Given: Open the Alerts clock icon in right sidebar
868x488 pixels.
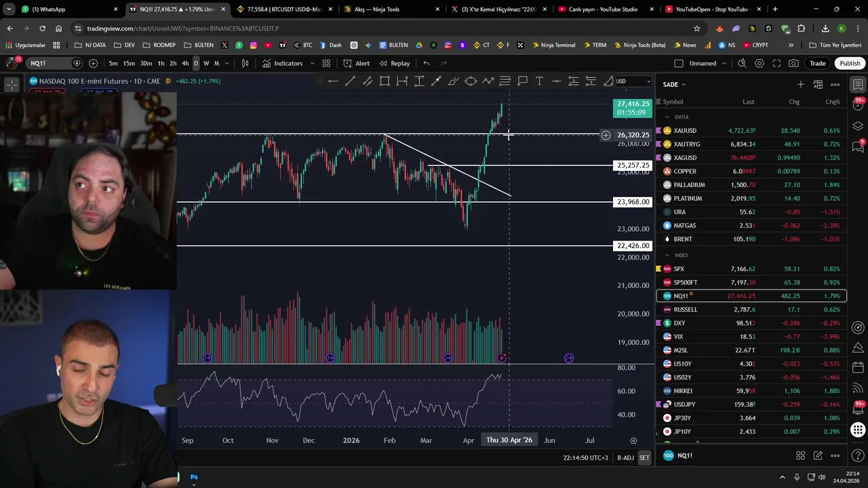Looking at the screenshot, I should pos(858,105).
